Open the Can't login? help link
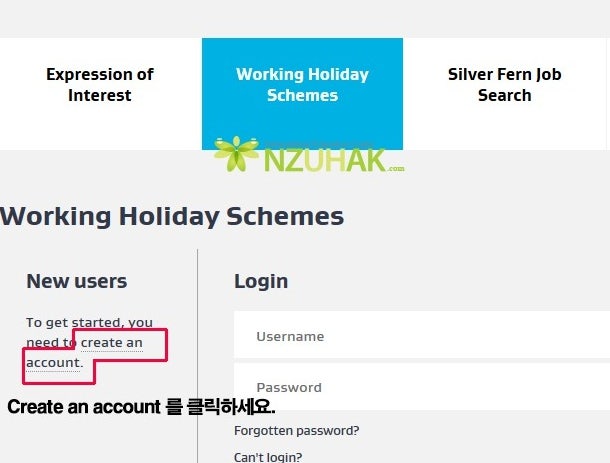This screenshot has height=463, width=610. click(x=268, y=456)
